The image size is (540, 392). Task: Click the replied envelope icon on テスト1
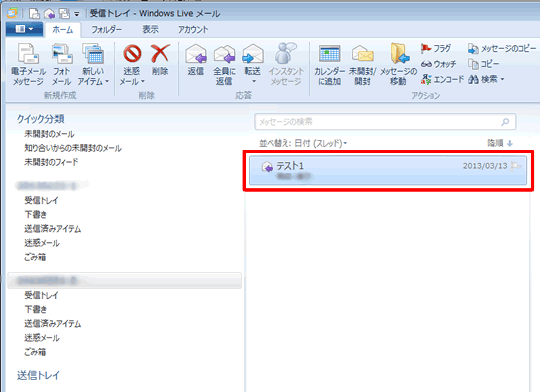click(267, 167)
